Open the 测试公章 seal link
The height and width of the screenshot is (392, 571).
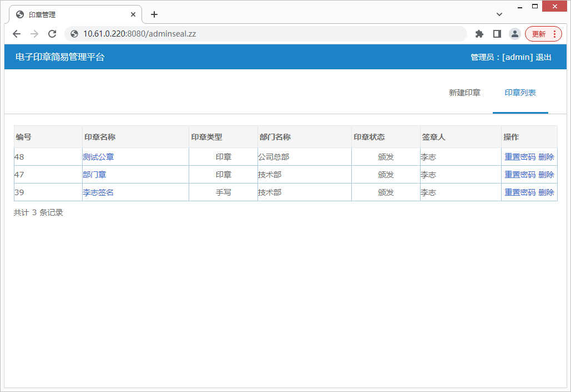(x=98, y=157)
